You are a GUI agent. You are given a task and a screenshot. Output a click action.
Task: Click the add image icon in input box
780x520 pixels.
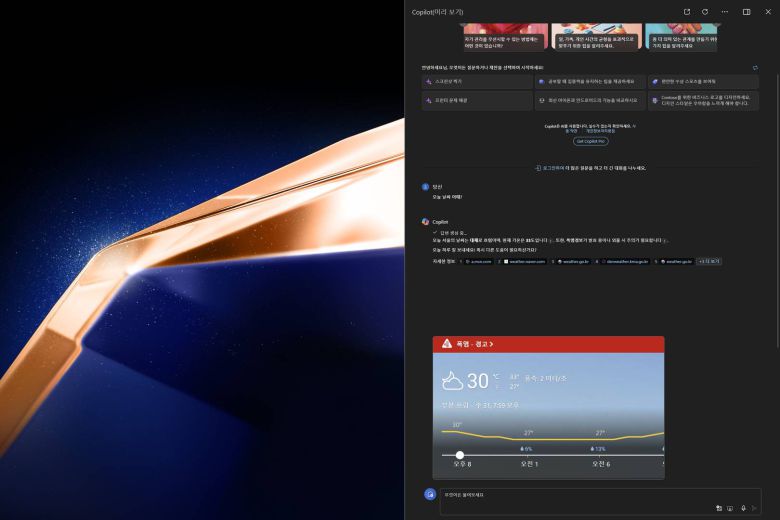click(x=718, y=508)
